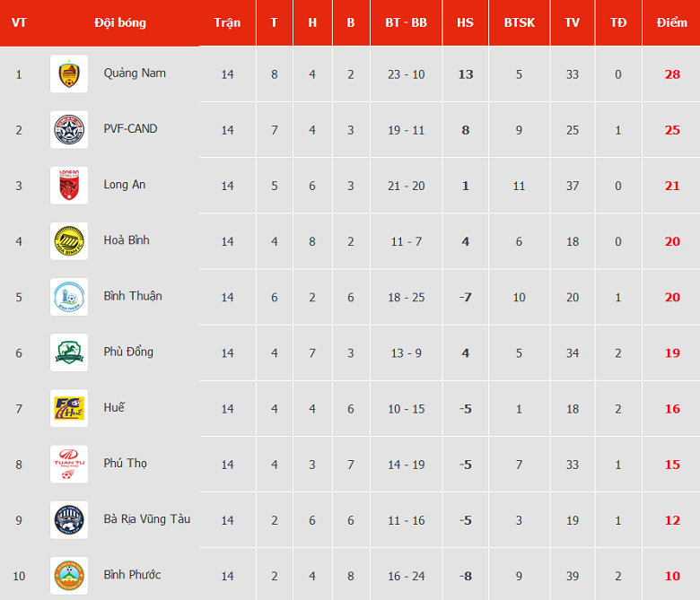700x600 pixels.
Task: Click the Trận column header
Action: [x=227, y=22]
